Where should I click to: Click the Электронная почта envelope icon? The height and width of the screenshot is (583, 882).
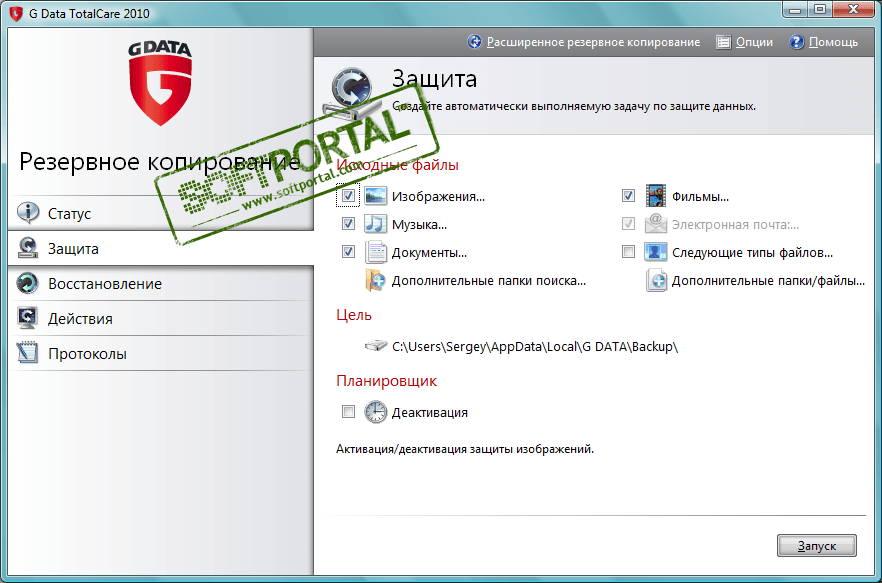[x=656, y=224]
